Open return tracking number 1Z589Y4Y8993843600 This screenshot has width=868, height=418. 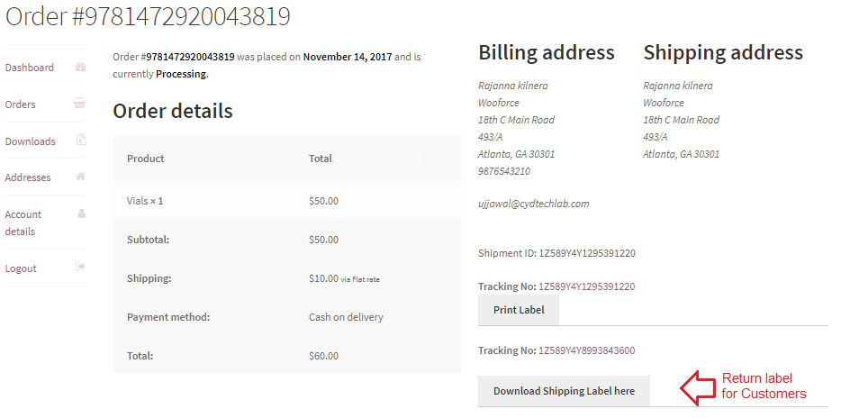(x=587, y=350)
